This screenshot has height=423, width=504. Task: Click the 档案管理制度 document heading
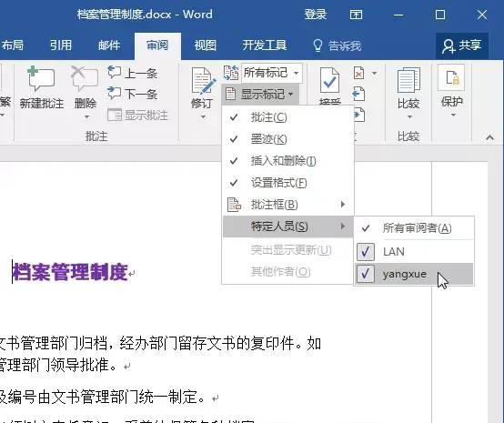coord(70,272)
